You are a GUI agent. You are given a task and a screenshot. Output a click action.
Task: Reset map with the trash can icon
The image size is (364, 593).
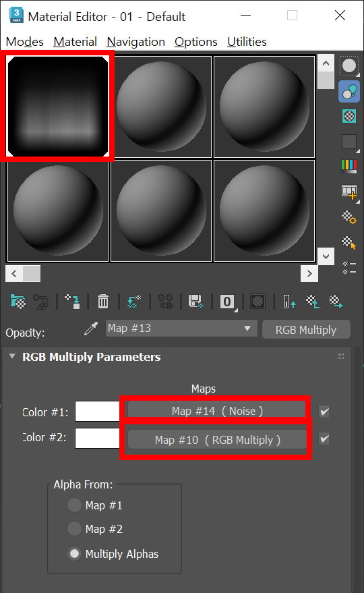(103, 302)
